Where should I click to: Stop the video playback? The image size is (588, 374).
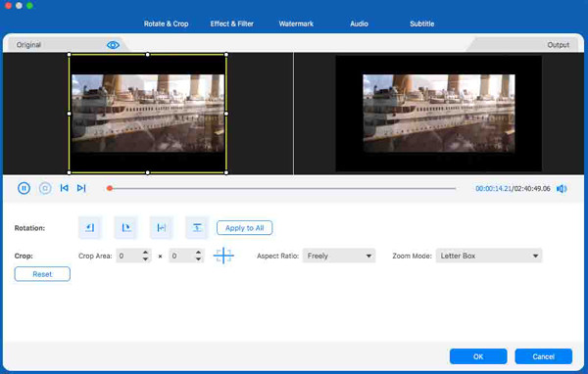pos(45,188)
